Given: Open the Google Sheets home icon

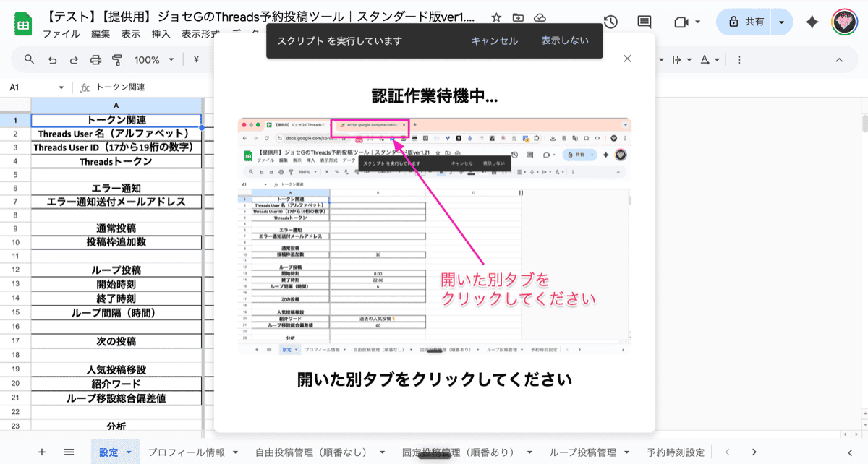Looking at the screenshot, I should (x=23, y=25).
